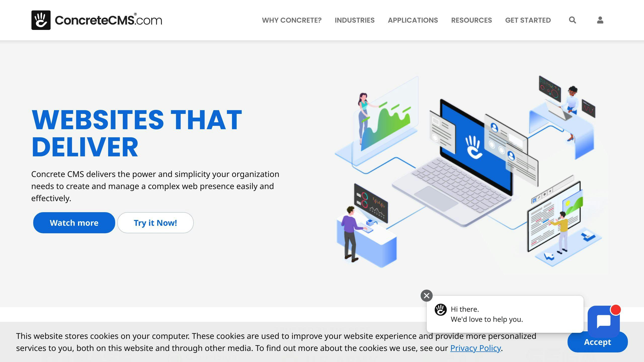Click the close X icon on chat popup
Viewport: 644px width, 362px height.
pos(426,295)
